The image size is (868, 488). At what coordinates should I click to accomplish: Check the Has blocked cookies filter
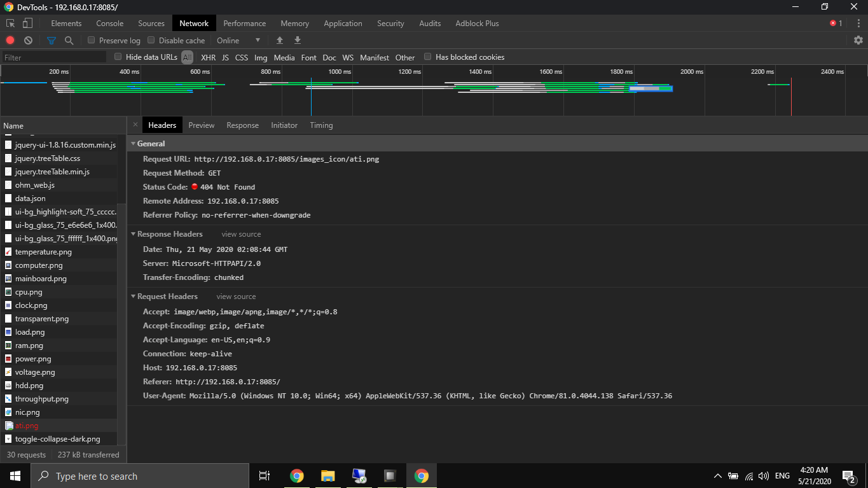(427, 57)
